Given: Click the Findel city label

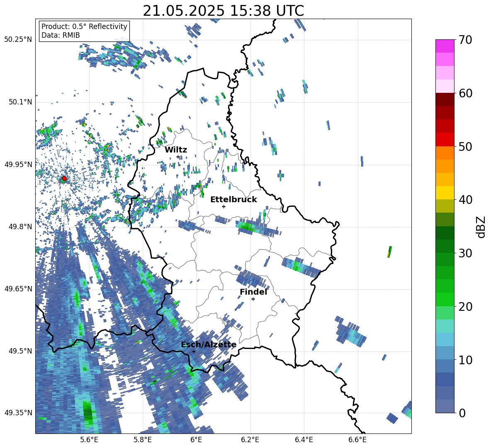Looking at the screenshot, I should [x=253, y=292].
